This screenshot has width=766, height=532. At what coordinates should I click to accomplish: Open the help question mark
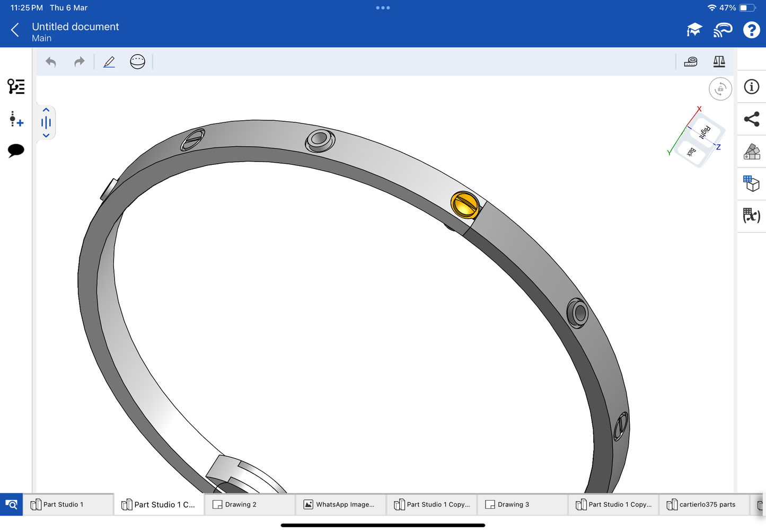[x=751, y=30]
